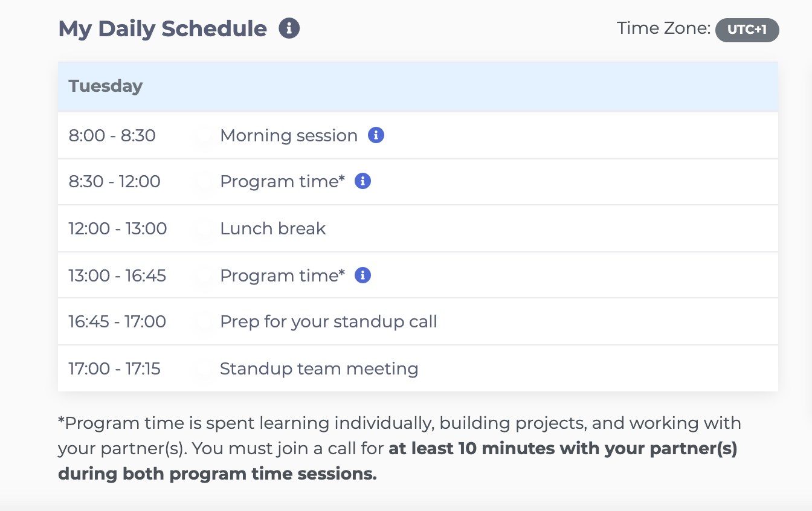Select the Lunch break schedule row
Image resolution: width=812 pixels, height=511 pixels.
pos(418,228)
